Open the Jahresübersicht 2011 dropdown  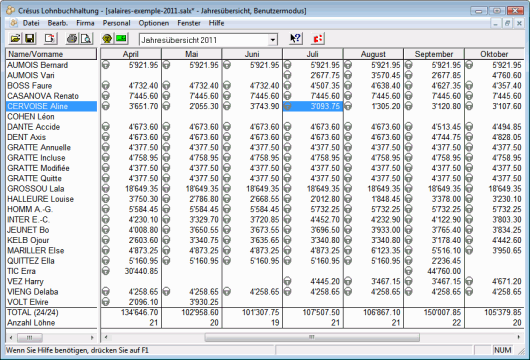coord(272,40)
